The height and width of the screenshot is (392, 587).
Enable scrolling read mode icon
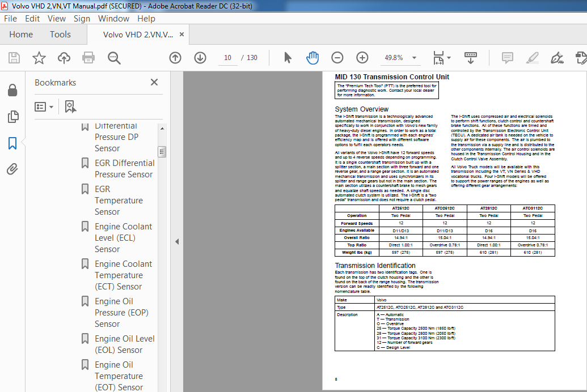[x=471, y=58]
